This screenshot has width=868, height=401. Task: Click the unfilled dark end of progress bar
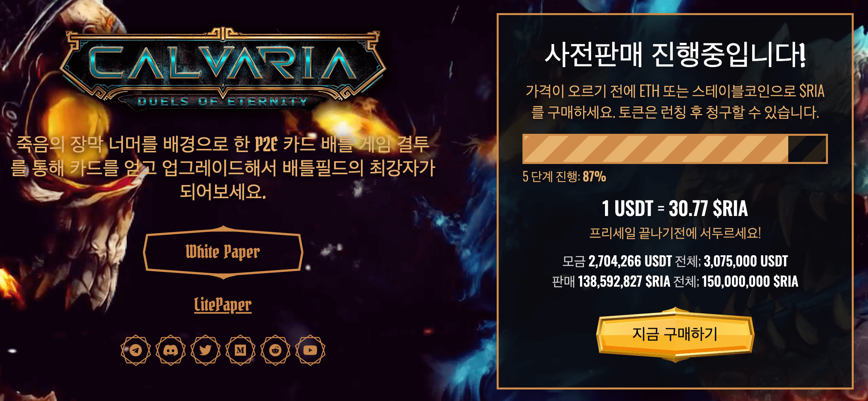click(807, 149)
